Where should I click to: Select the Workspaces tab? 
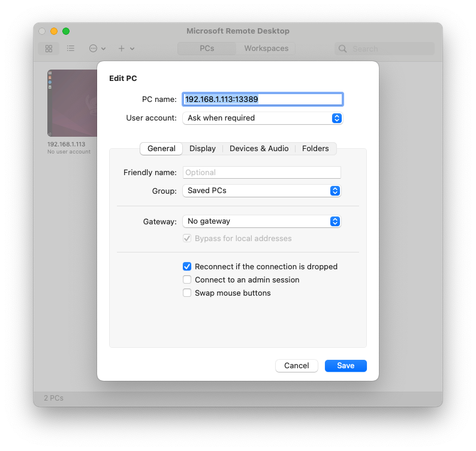coord(266,49)
